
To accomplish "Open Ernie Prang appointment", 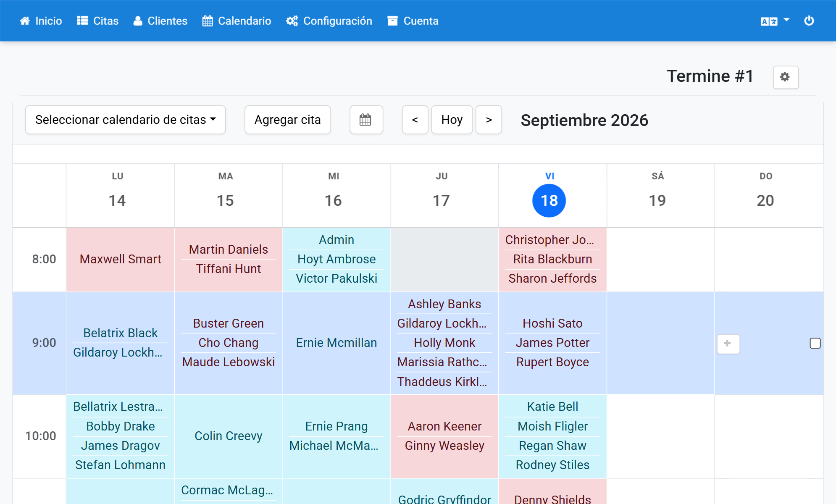I will tap(336, 426).
